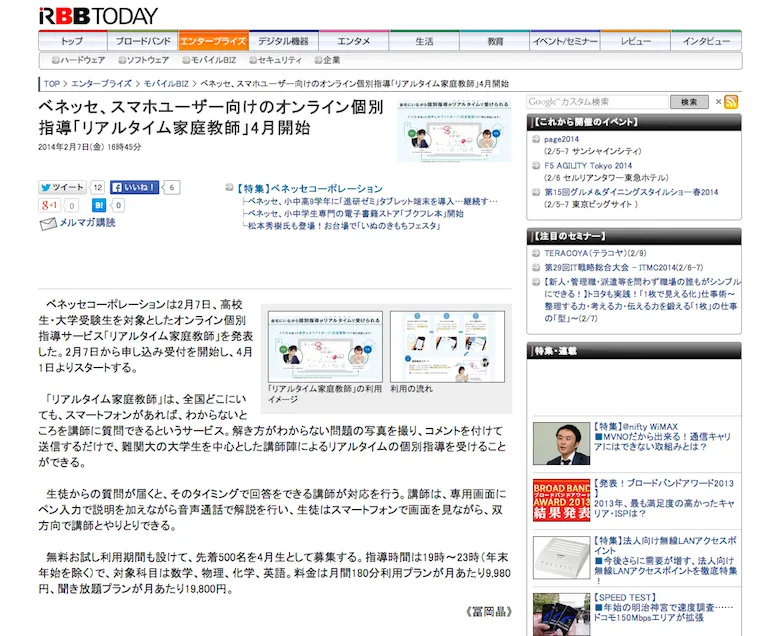
Task: Open the TERACOYA seminar link
Action: tap(595, 253)
